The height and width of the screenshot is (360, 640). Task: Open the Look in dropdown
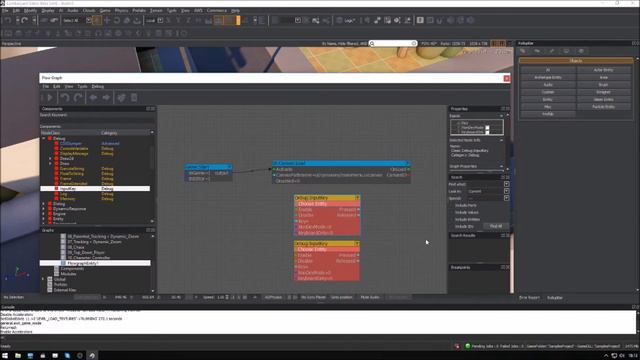coord(506,191)
